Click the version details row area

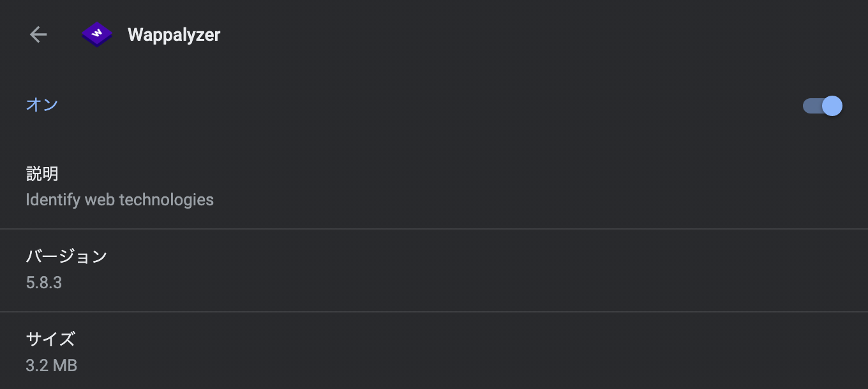point(434,269)
